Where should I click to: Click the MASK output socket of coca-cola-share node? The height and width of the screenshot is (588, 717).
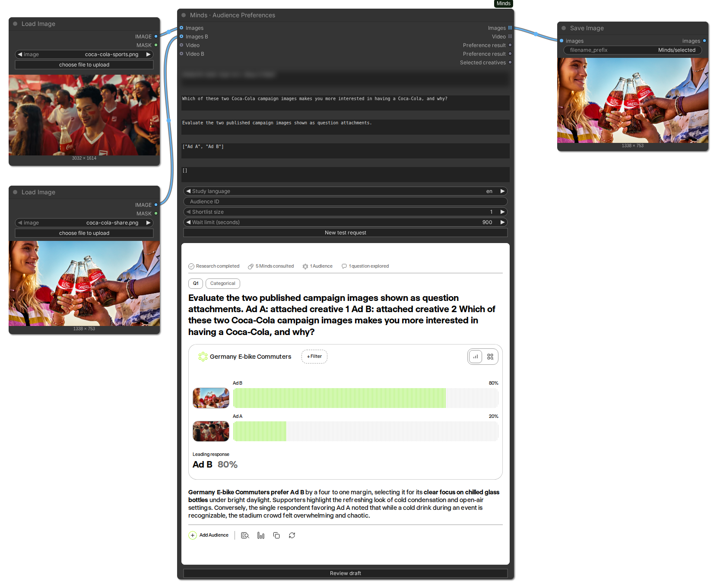(156, 213)
